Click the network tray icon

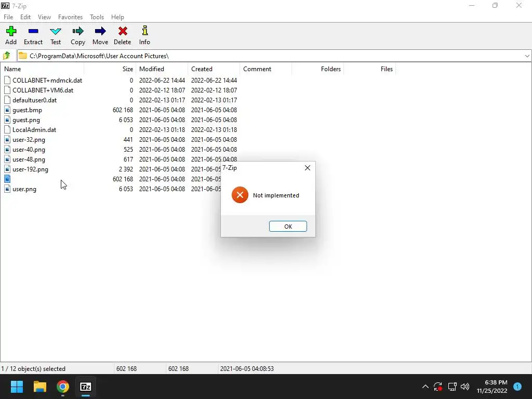pyautogui.click(x=452, y=387)
